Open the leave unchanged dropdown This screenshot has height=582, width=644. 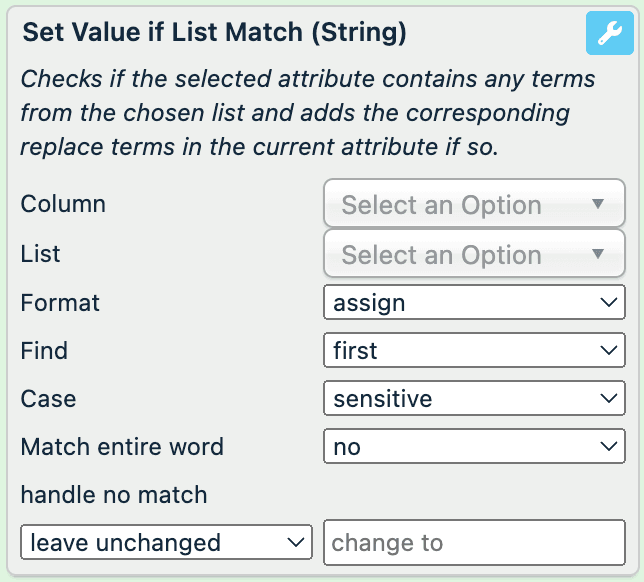click(166, 543)
